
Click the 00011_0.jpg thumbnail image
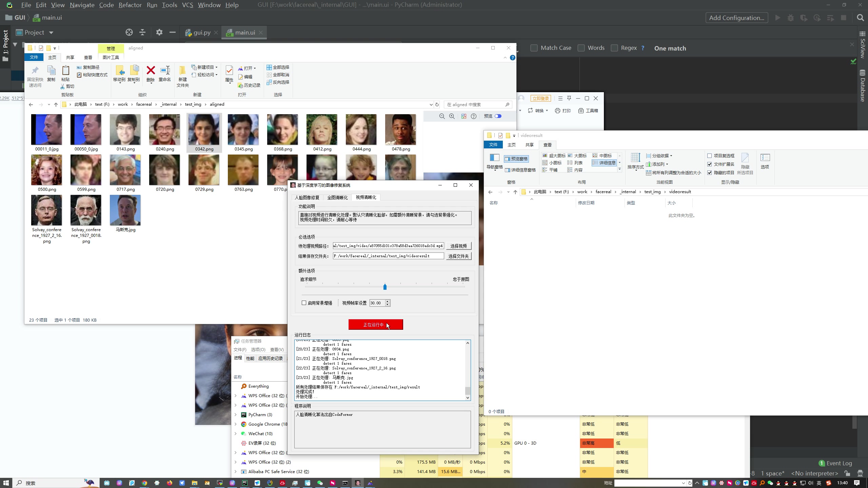46,129
